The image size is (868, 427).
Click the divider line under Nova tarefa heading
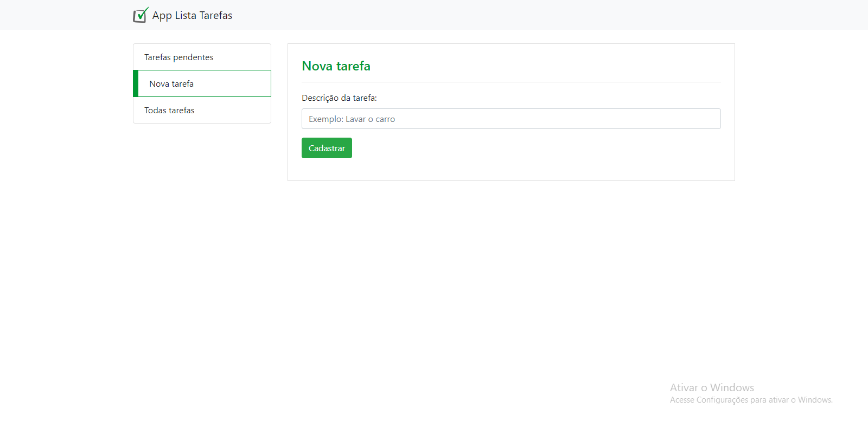(510, 82)
